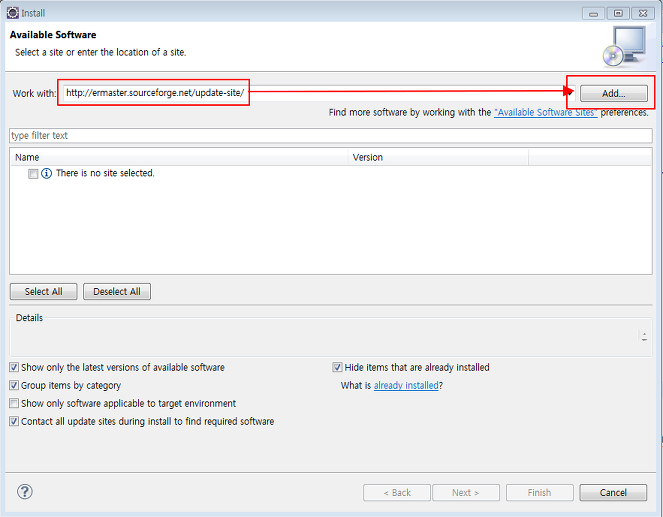663x517 pixels.
Task: Maximize the Install window
Action: [x=618, y=14]
